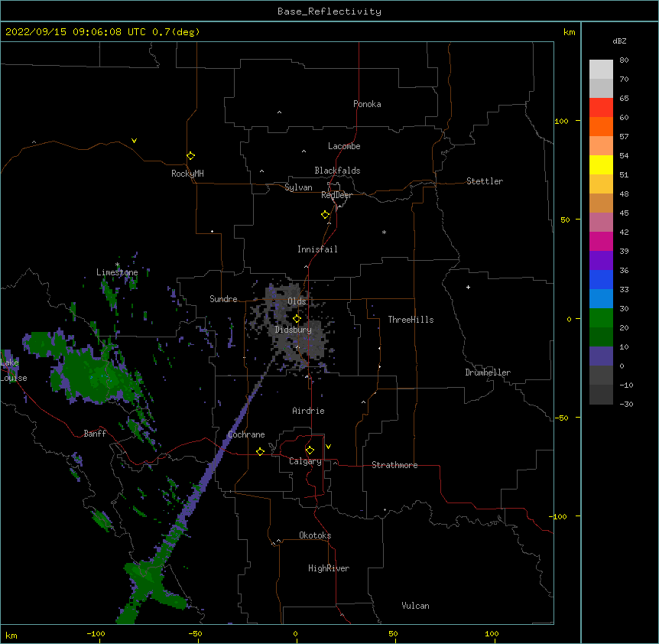Screen dimensions: 659x644
Task: Click the RockyMH label
Action: click(187, 174)
